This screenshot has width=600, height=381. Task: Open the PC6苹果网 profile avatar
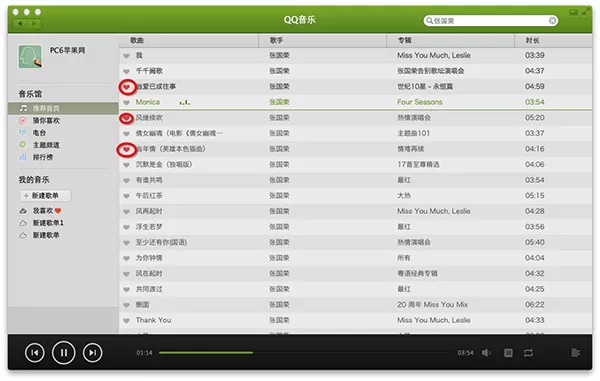point(30,57)
